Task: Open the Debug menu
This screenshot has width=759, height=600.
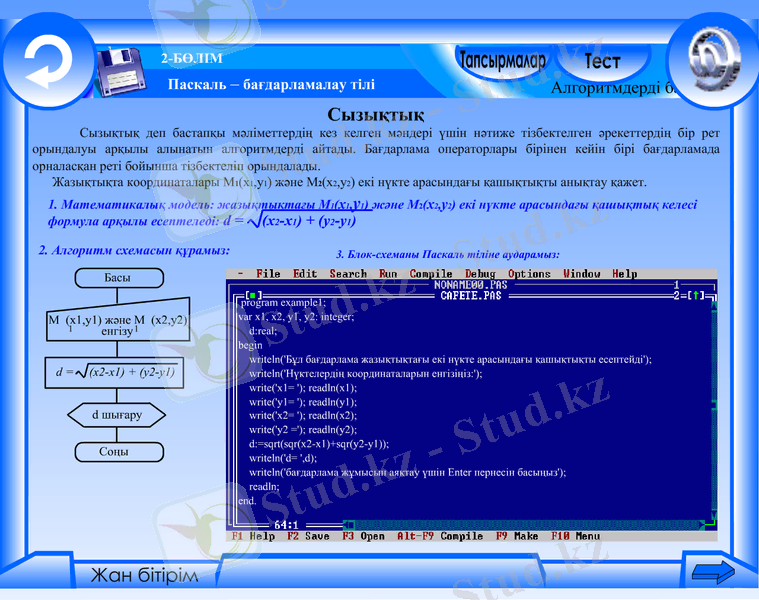Action: click(x=480, y=274)
